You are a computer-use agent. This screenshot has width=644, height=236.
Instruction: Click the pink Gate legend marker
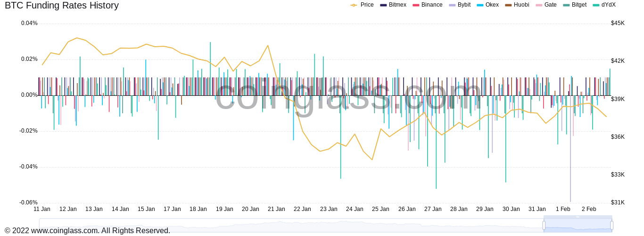tap(539, 5)
